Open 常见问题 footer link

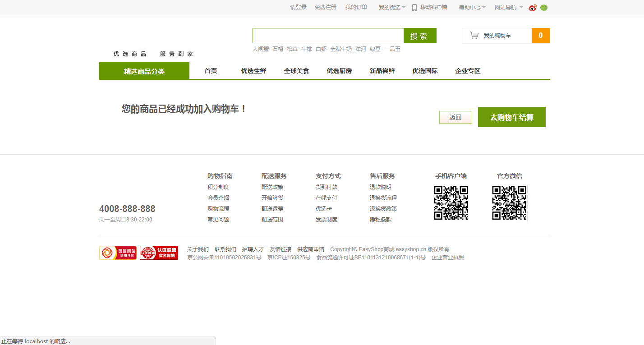(x=218, y=220)
